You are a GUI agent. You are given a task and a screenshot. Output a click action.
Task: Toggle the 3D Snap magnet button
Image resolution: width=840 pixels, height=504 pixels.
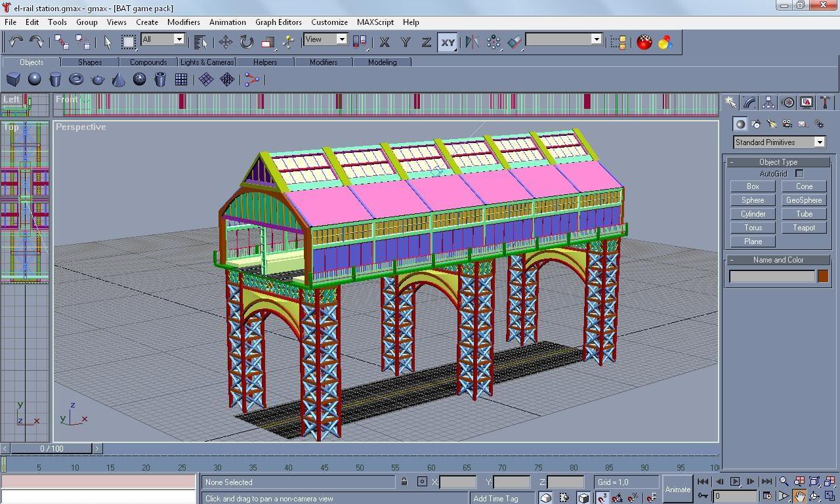tap(602, 497)
